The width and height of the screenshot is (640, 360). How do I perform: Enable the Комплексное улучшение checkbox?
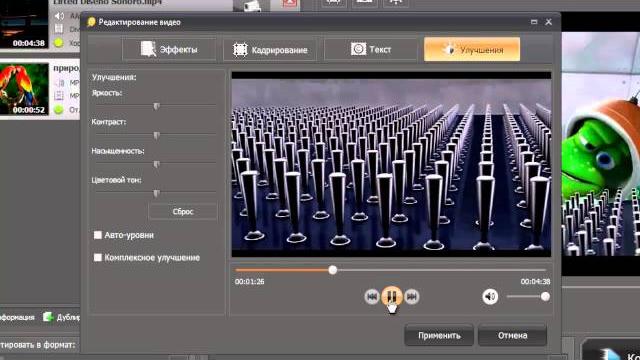(98, 258)
